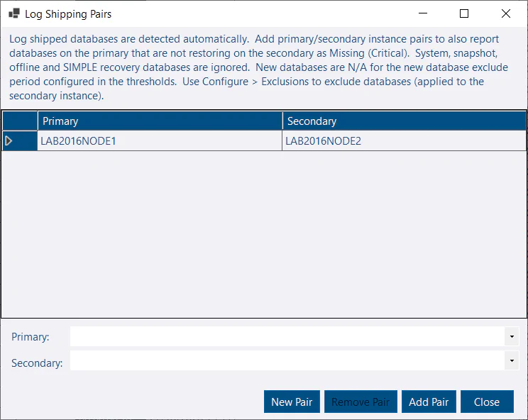Click the Close button at bottom
The width and height of the screenshot is (528, 420).
[487, 402]
